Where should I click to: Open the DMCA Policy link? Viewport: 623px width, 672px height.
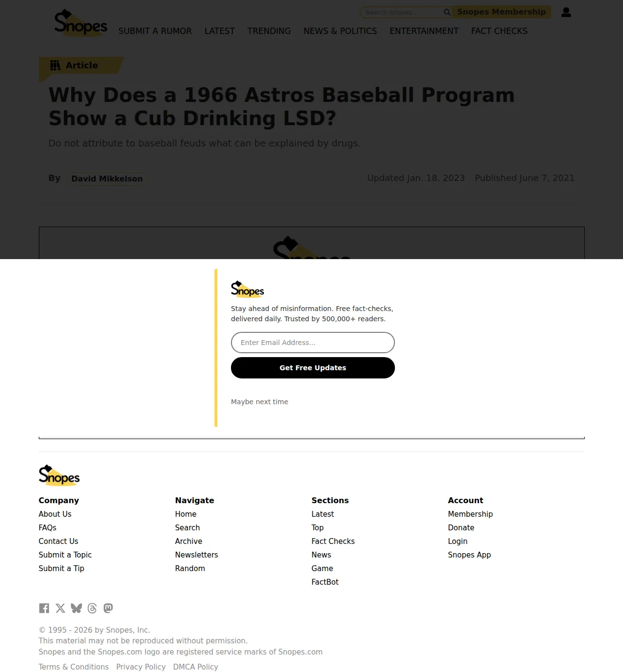click(196, 667)
